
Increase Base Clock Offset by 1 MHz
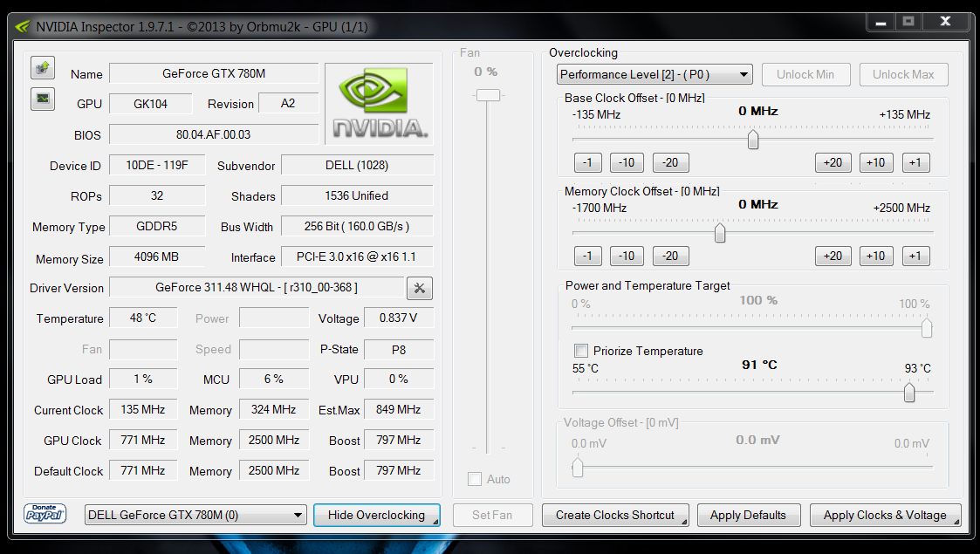916,162
